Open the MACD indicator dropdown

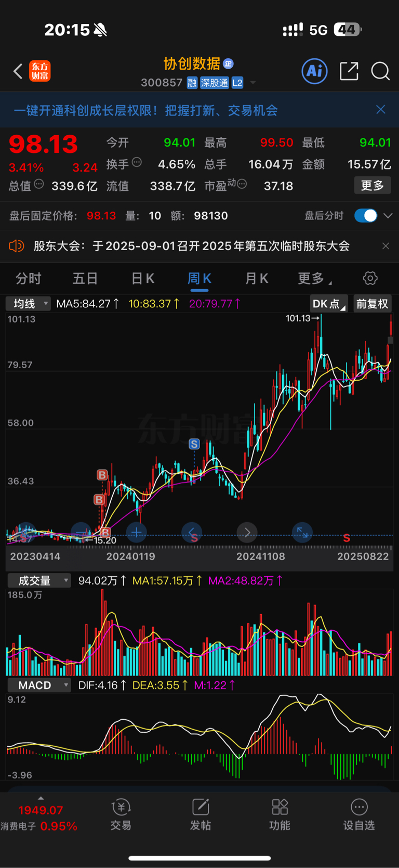coord(39,685)
